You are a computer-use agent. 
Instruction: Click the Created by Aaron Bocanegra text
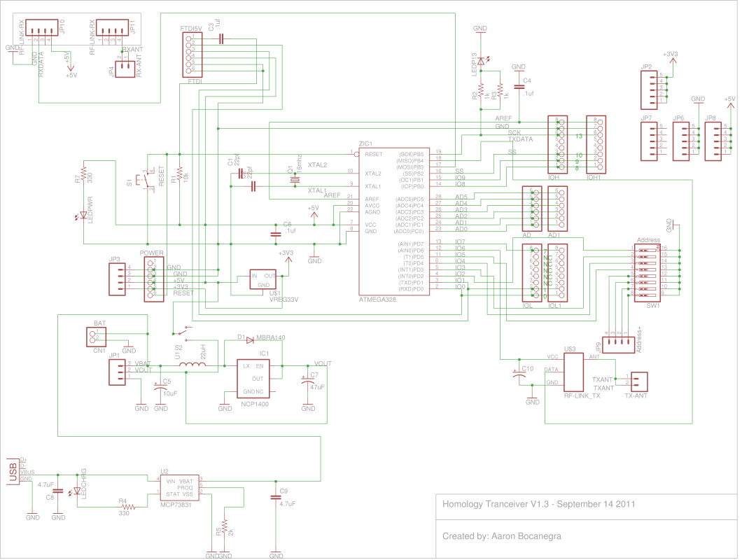pos(502,537)
